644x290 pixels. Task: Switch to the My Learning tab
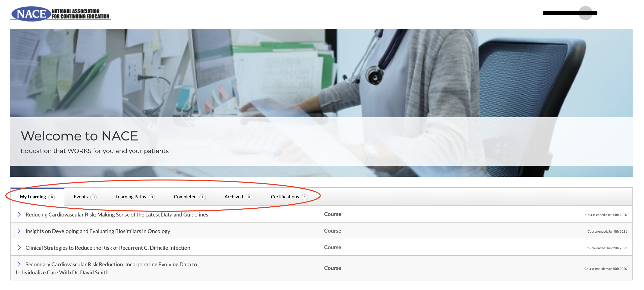coord(33,197)
